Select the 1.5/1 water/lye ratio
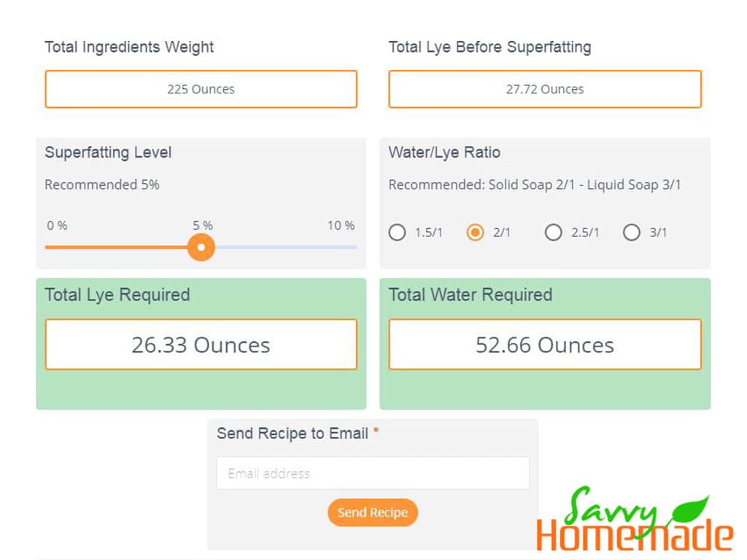 tap(398, 233)
